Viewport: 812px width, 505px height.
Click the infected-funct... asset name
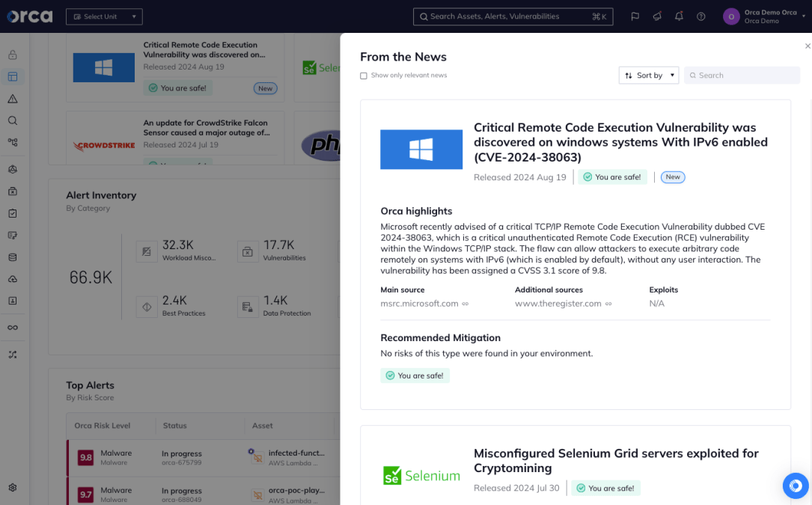tap(296, 453)
